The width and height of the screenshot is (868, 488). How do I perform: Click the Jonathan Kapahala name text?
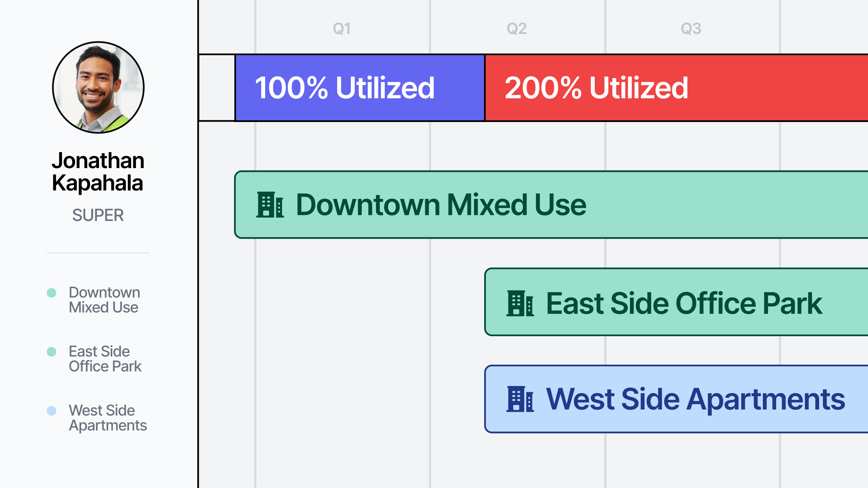[98, 172]
